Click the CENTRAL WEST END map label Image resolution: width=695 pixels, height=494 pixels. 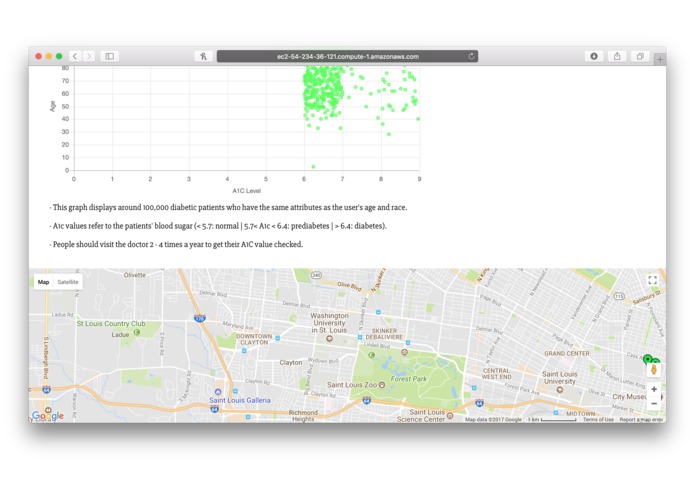click(496, 373)
